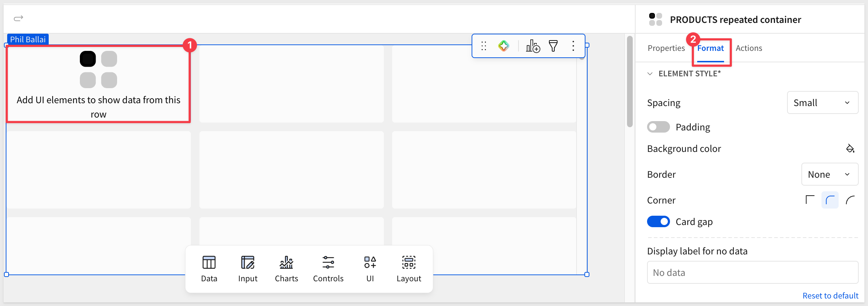Click the drag handle grip icon
Viewport: 868px width, 306px height.
coord(484,46)
